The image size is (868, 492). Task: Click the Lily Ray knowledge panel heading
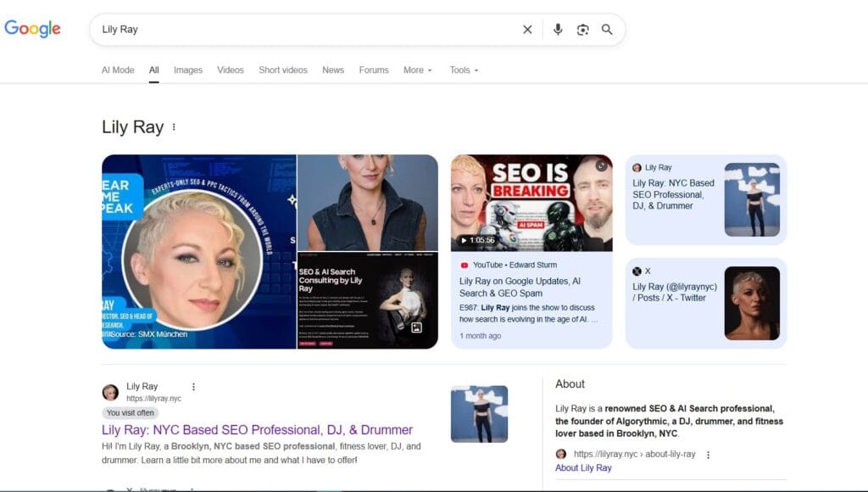133,127
